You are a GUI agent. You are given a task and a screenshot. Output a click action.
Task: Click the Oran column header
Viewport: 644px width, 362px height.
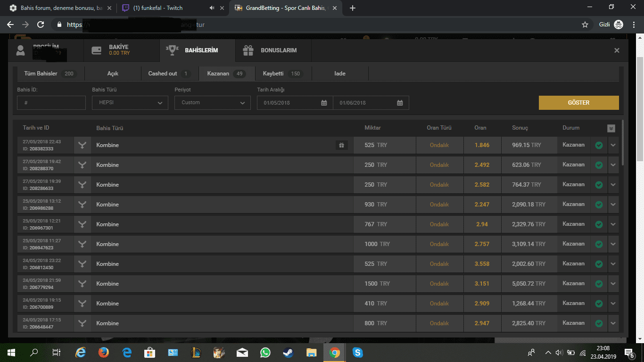point(480,128)
